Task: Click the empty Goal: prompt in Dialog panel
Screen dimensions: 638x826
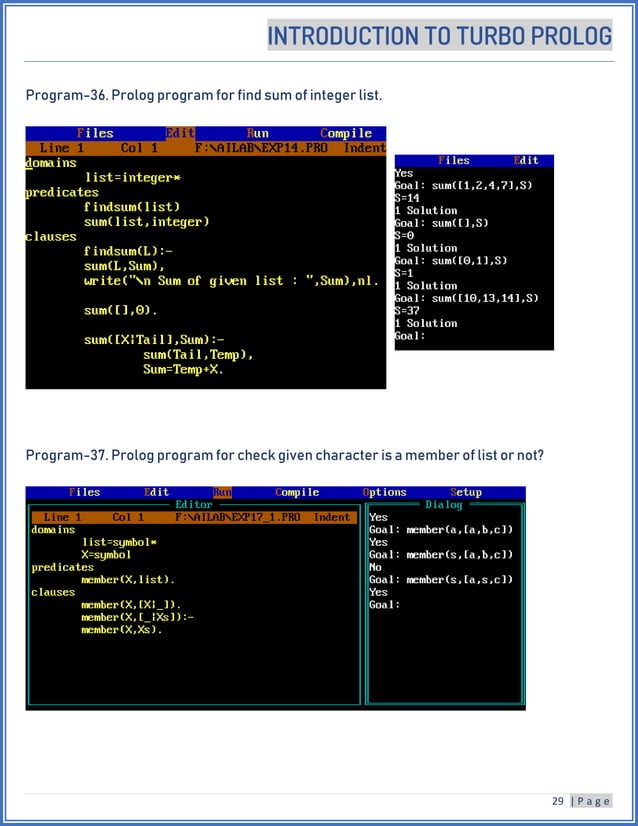Action: point(385,605)
